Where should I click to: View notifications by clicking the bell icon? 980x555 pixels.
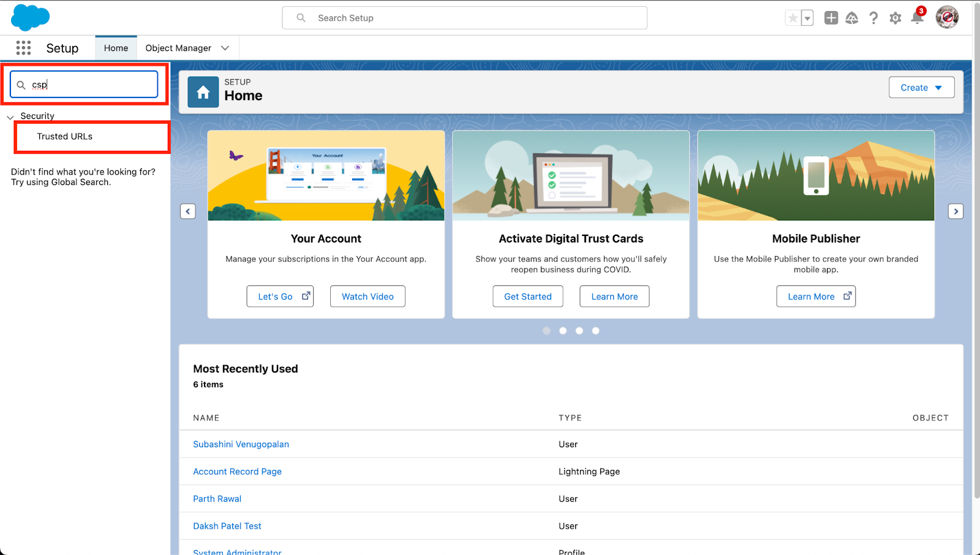pos(917,17)
